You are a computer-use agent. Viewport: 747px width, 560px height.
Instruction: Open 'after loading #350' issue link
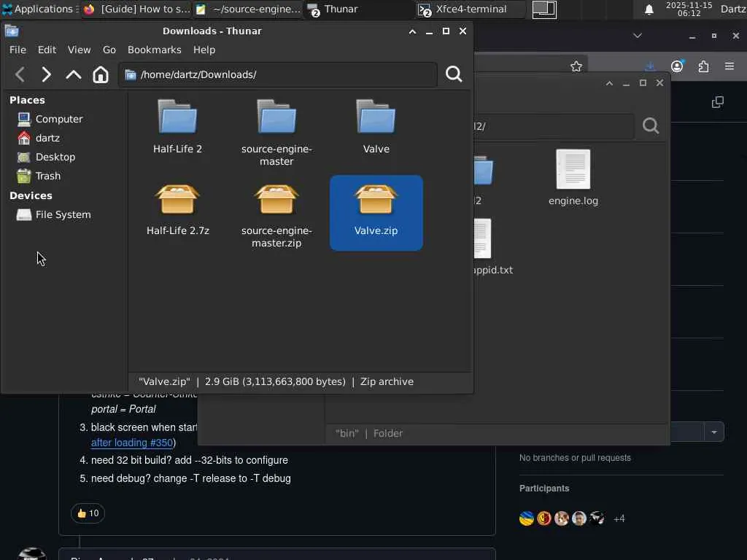[x=132, y=443]
